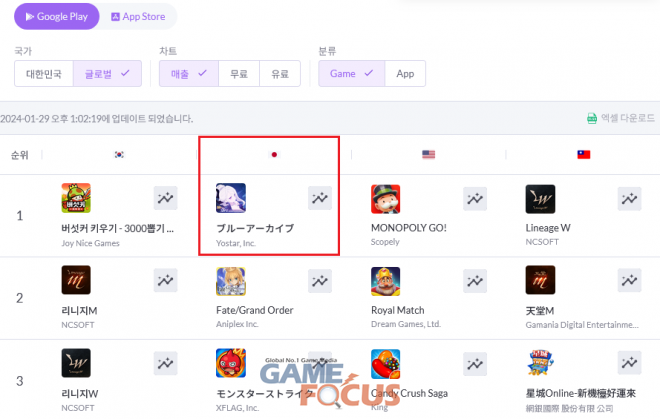The height and width of the screenshot is (419, 660).
Task: Select the 대한민국 country filter
Action: click(x=44, y=74)
